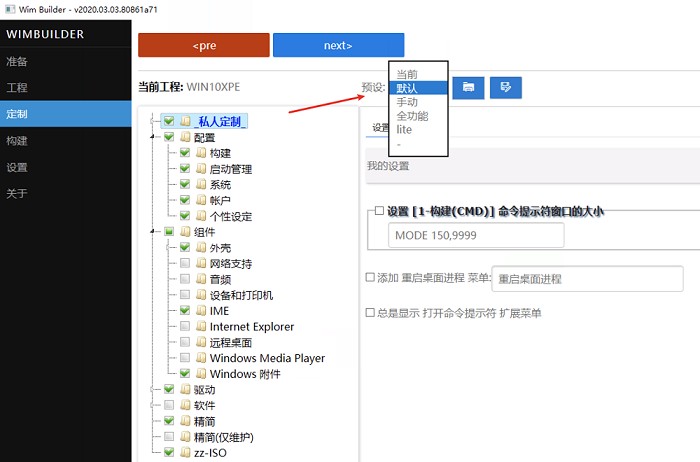Enable the 音频 checkbox
Image resolution: width=700 pixels, height=462 pixels.
point(185,279)
